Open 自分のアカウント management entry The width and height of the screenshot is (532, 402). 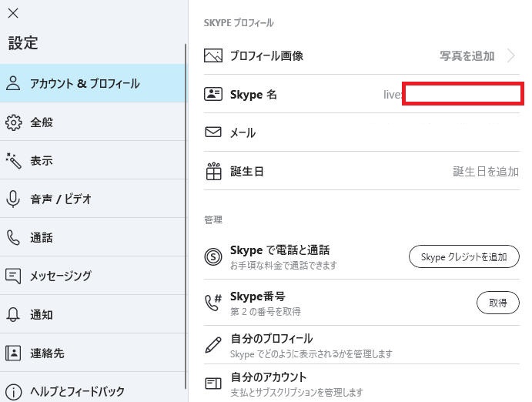tap(362, 384)
